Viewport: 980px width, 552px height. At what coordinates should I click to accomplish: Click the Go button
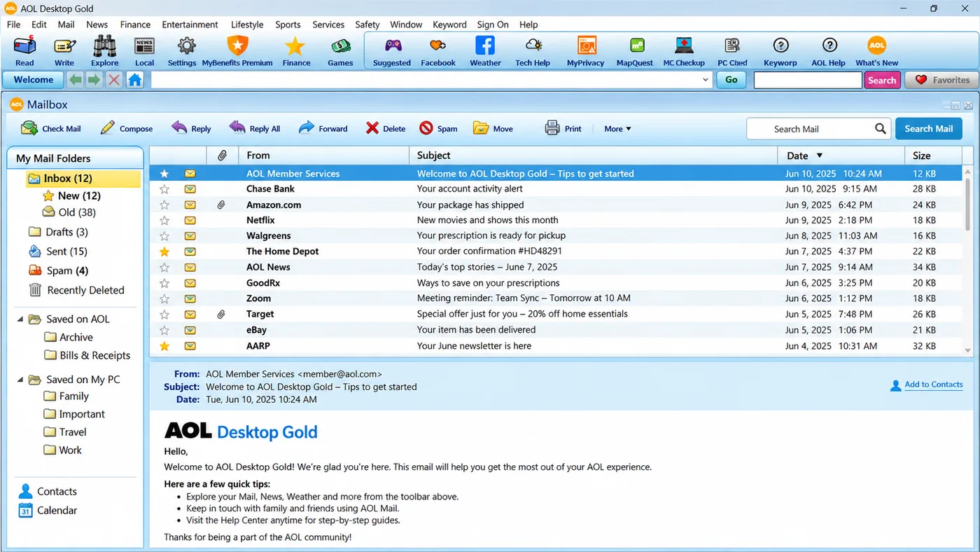pos(731,80)
